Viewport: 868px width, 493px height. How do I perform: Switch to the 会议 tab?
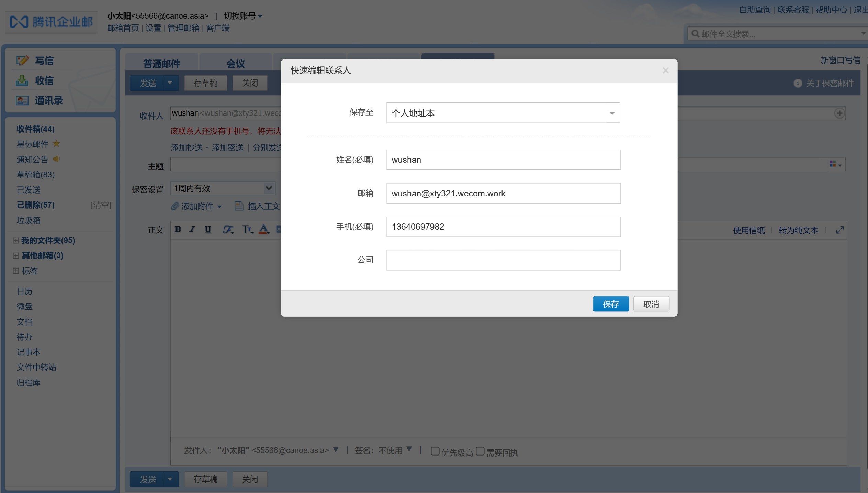(x=236, y=63)
